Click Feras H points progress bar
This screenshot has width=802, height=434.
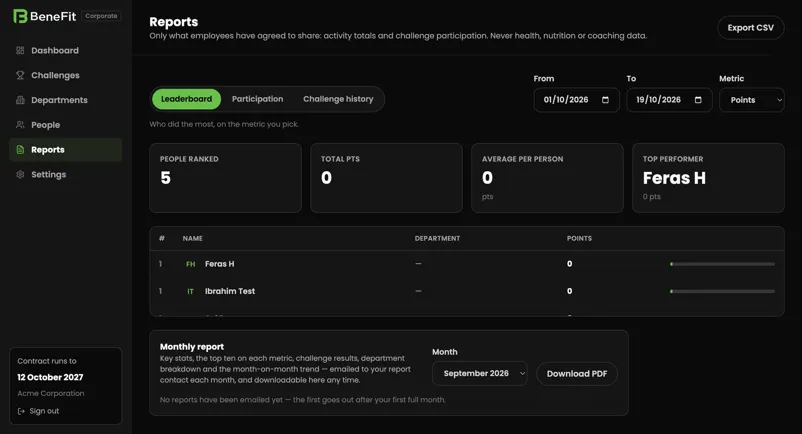[722, 264]
